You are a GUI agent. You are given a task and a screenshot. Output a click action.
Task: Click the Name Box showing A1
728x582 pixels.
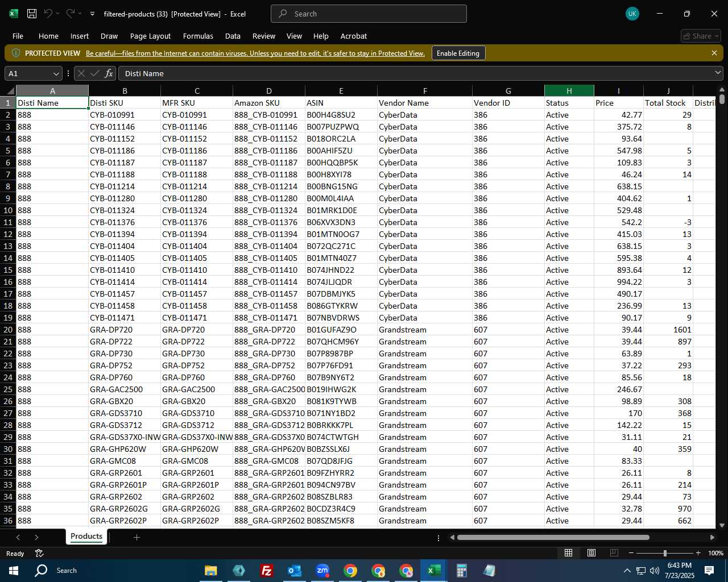tap(28, 73)
